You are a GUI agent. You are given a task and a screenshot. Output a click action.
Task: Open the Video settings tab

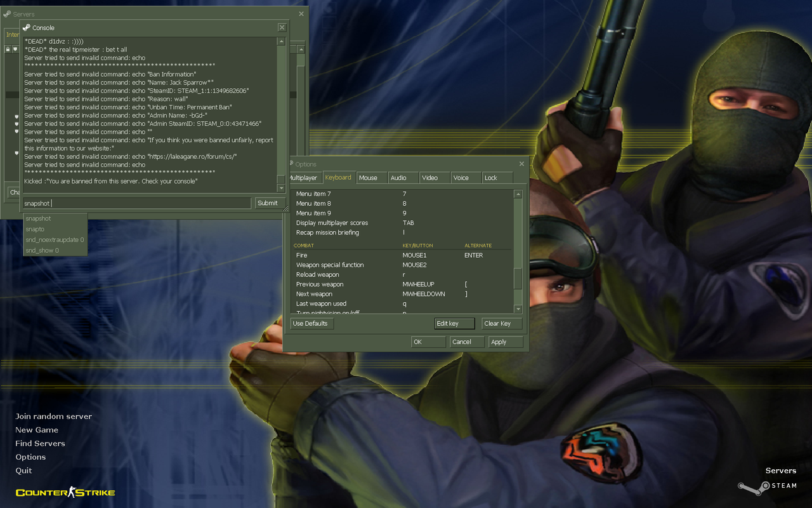tap(435, 178)
